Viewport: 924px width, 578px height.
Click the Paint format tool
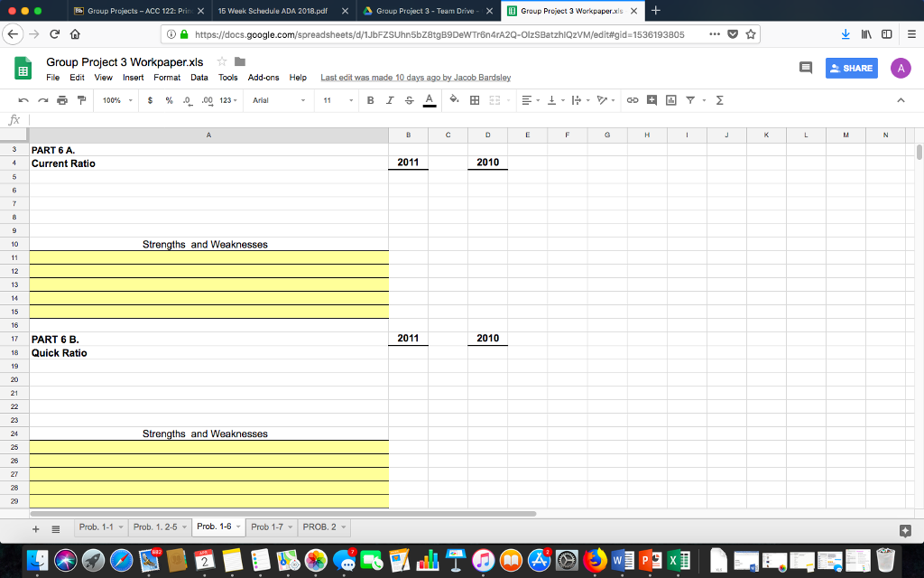coord(82,100)
